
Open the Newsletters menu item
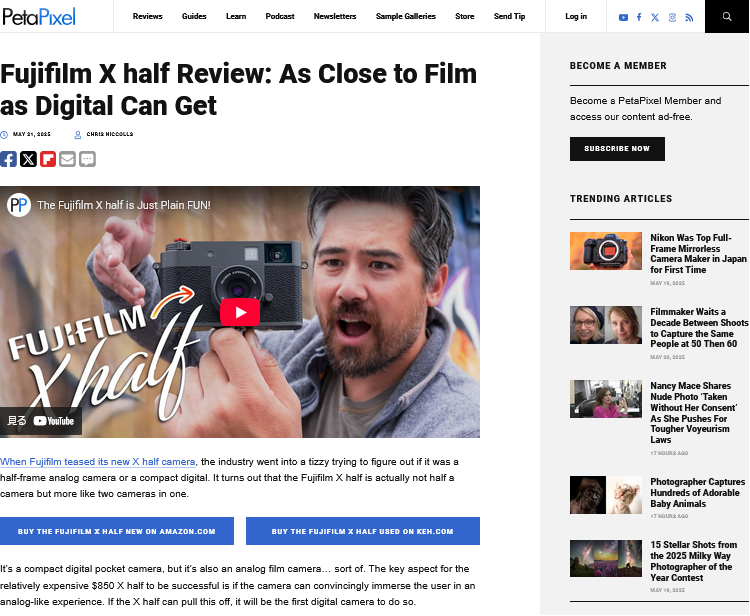click(x=335, y=16)
